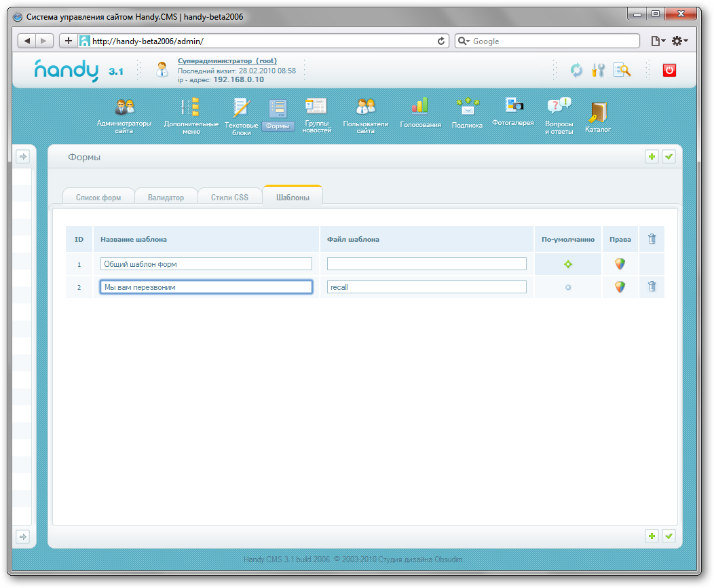
Task: Click the tools settings icon in header
Action: [x=598, y=70]
